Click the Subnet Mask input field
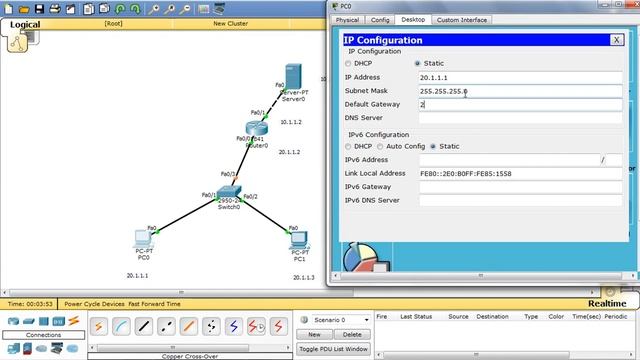This screenshot has width=640, height=360. (520, 91)
